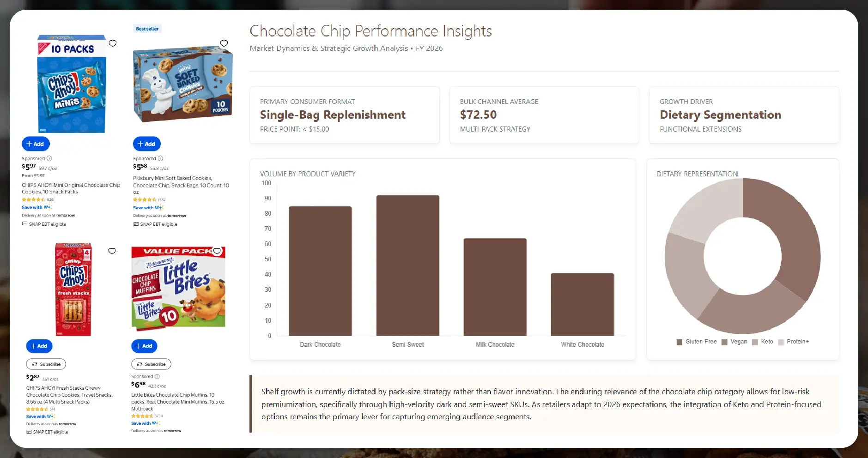Toggle the Keto legend entry

point(763,342)
